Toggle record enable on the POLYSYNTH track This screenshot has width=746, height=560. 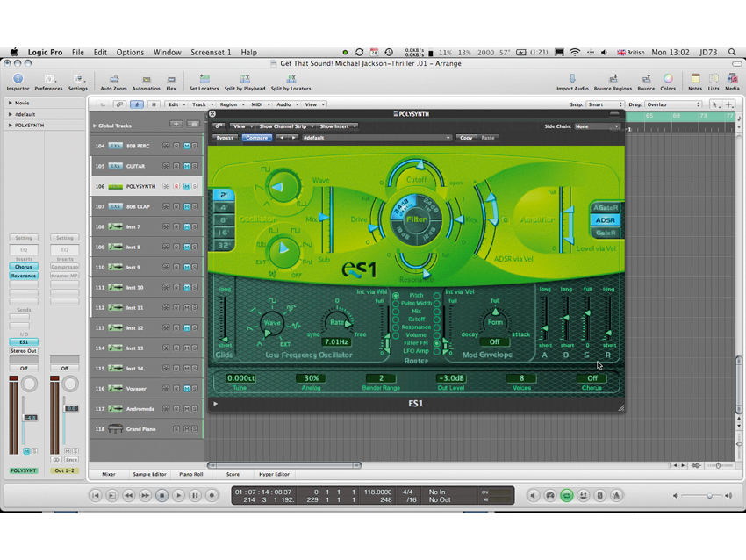point(176,186)
